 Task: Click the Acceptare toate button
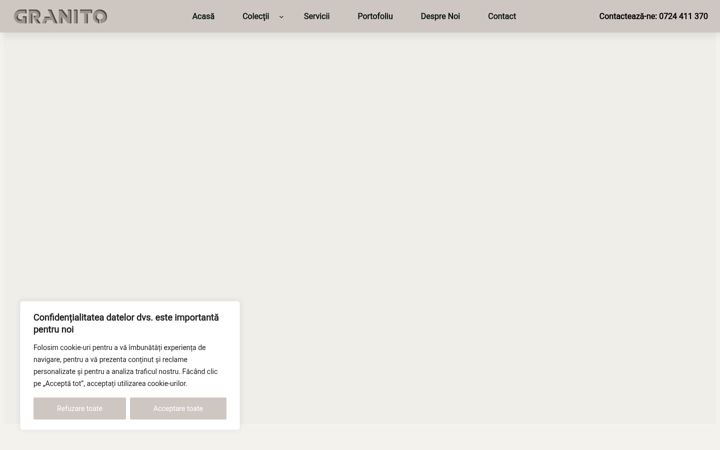point(178,408)
